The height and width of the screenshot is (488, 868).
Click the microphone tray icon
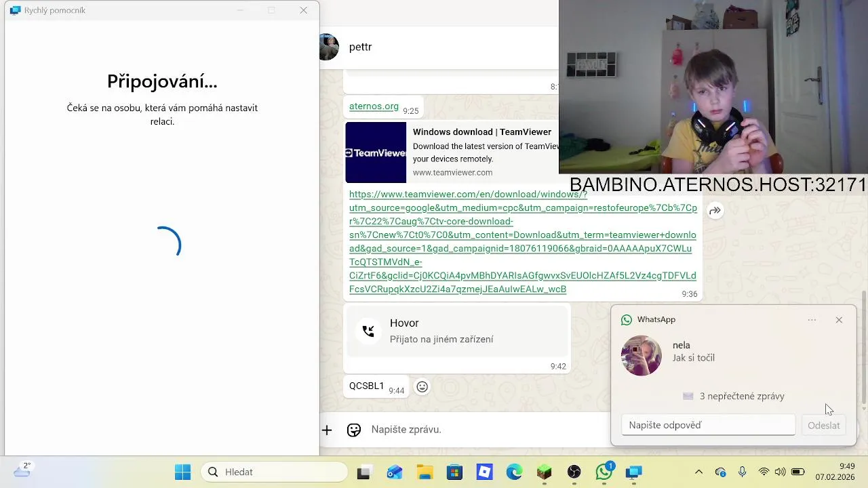[743, 472]
